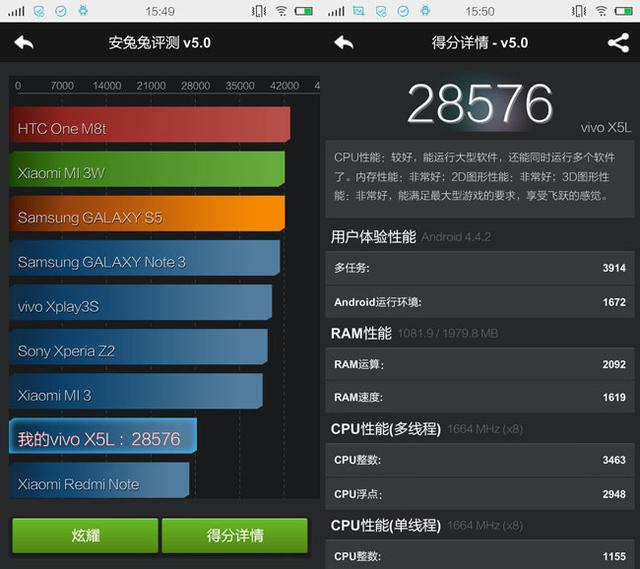
Task: Tap the 15:50 clock
Action: pyautogui.click(x=480, y=11)
